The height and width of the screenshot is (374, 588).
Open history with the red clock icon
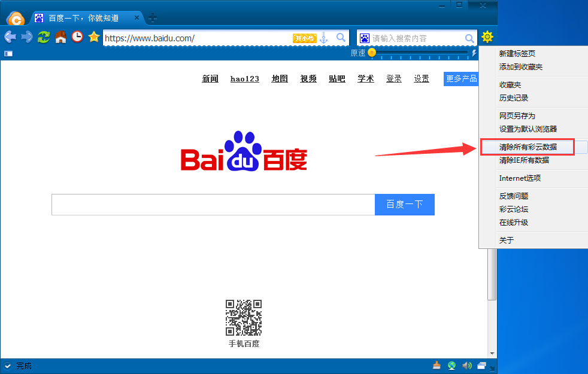(x=77, y=37)
